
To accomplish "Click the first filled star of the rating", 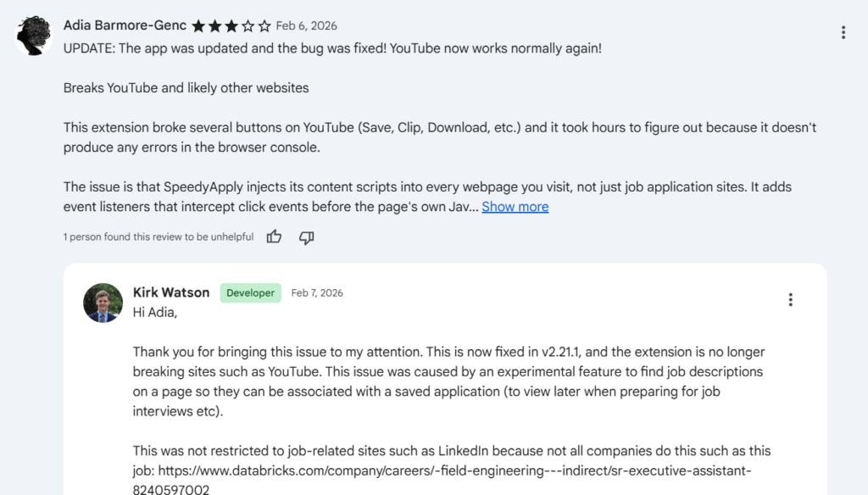I will [x=198, y=25].
